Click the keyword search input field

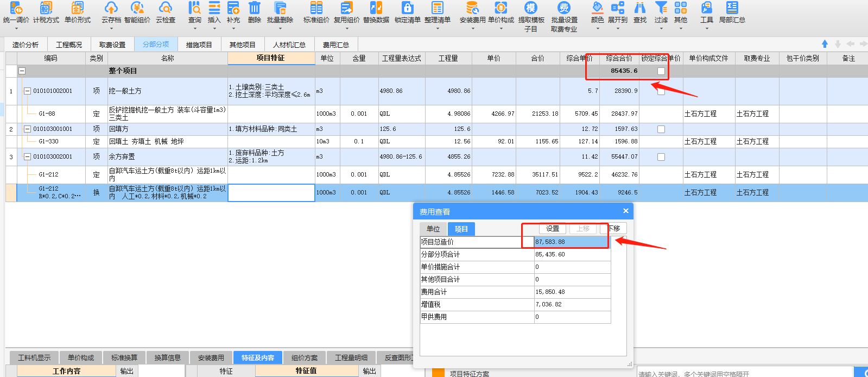pyautogui.click(x=745, y=374)
